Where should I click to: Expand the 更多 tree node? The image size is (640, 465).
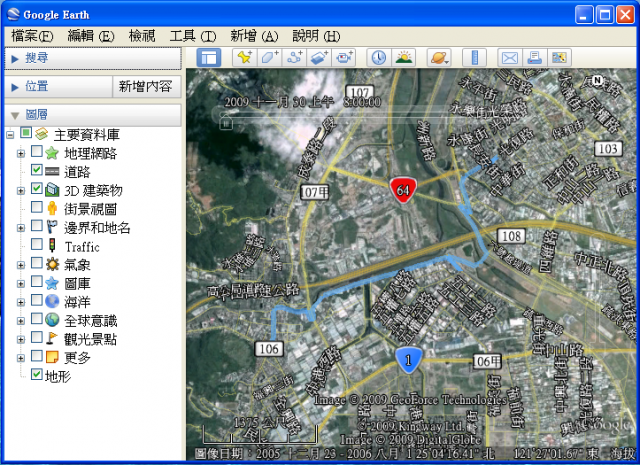click(x=21, y=358)
